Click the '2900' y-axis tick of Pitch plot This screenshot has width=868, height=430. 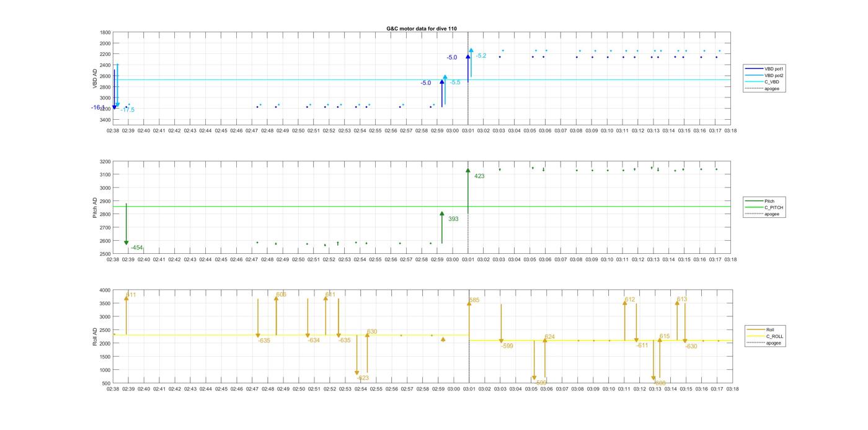pyautogui.click(x=105, y=201)
